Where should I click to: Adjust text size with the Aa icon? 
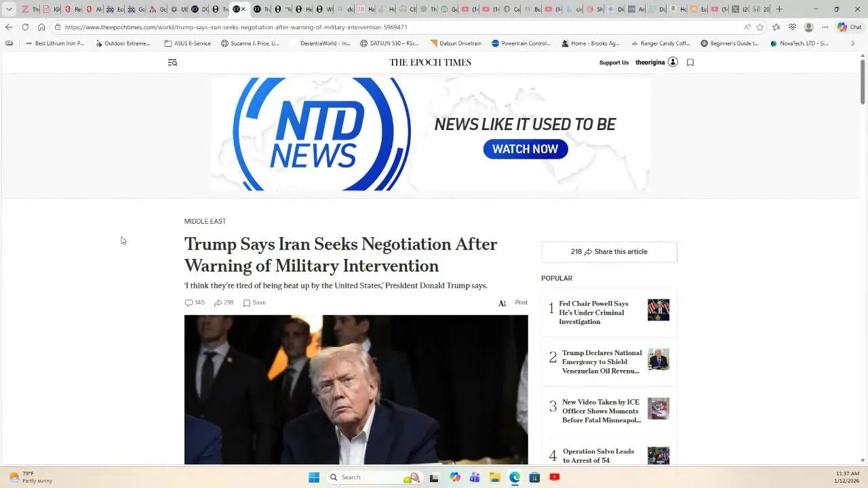[502, 303]
